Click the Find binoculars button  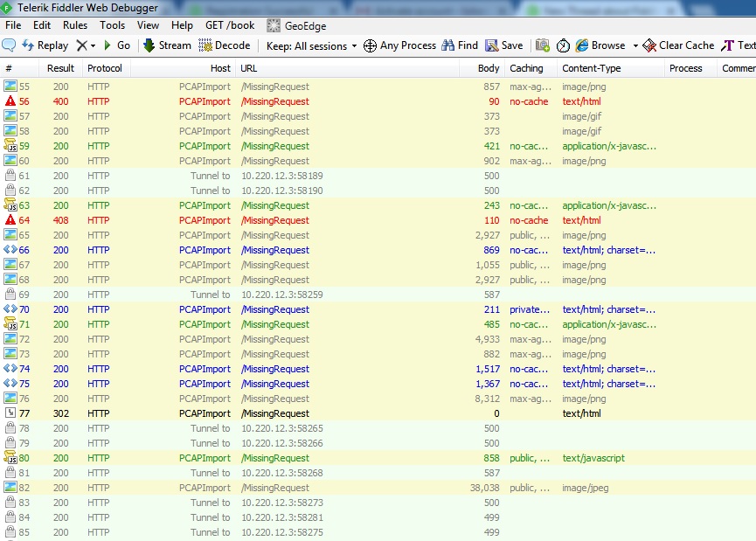[x=460, y=45]
